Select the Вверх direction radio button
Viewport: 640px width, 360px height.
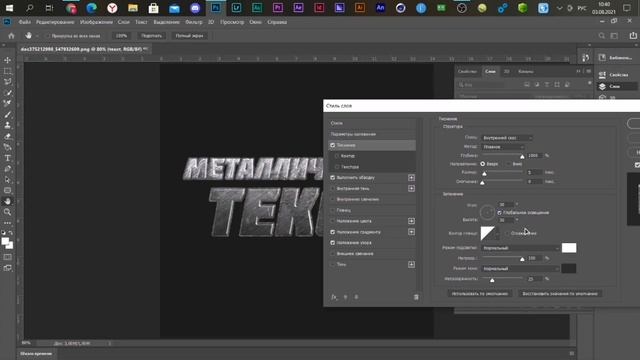click(482, 164)
